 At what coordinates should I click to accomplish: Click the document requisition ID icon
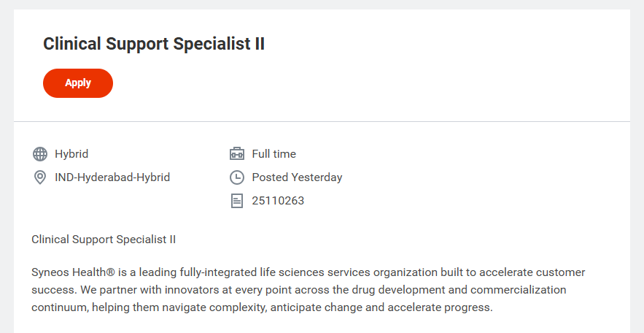point(237,201)
